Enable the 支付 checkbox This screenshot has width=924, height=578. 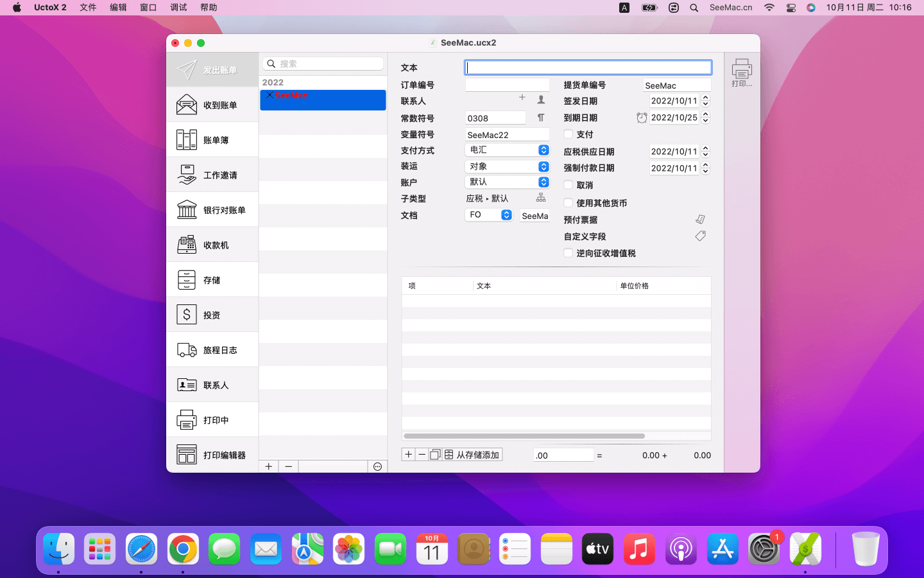pyautogui.click(x=568, y=134)
